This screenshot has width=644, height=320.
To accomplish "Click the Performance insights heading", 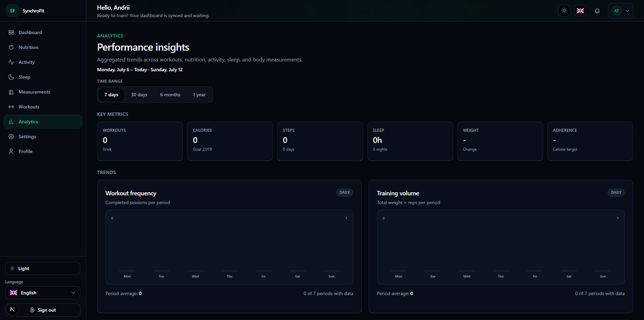I will point(143,47).
